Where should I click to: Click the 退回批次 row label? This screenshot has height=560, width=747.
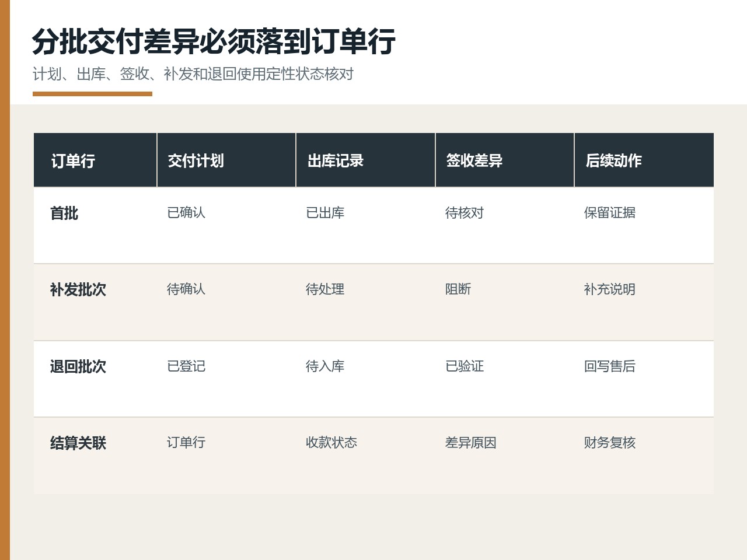tap(78, 366)
